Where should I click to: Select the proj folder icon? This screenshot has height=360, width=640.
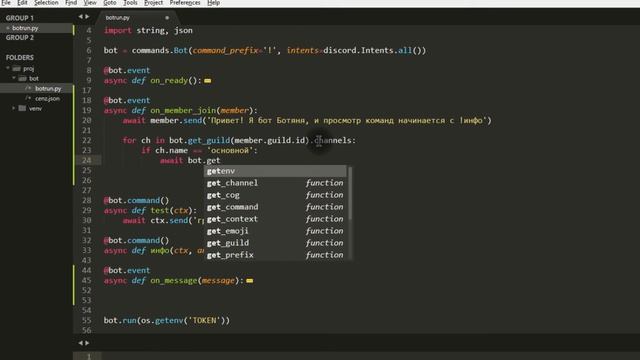16,69
